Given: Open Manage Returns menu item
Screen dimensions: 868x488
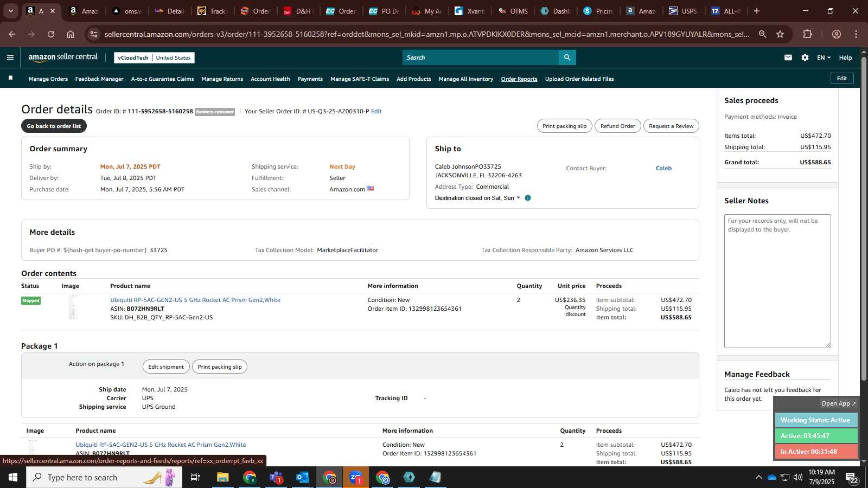Looking at the screenshot, I should pyautogui.click(x=222, y=79).
